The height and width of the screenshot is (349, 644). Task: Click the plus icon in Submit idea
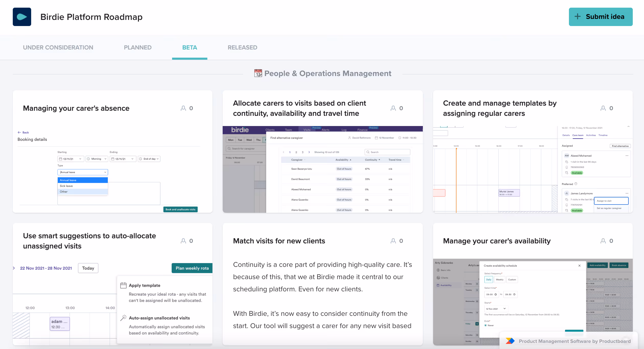(x=577, y=17)
